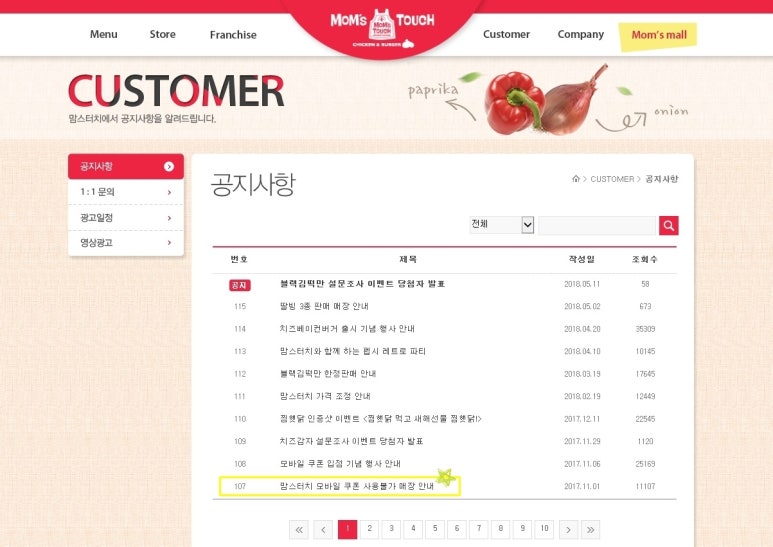Go to page 4
Viewport: 773px width, 547px height.
(x=413, y=529)
